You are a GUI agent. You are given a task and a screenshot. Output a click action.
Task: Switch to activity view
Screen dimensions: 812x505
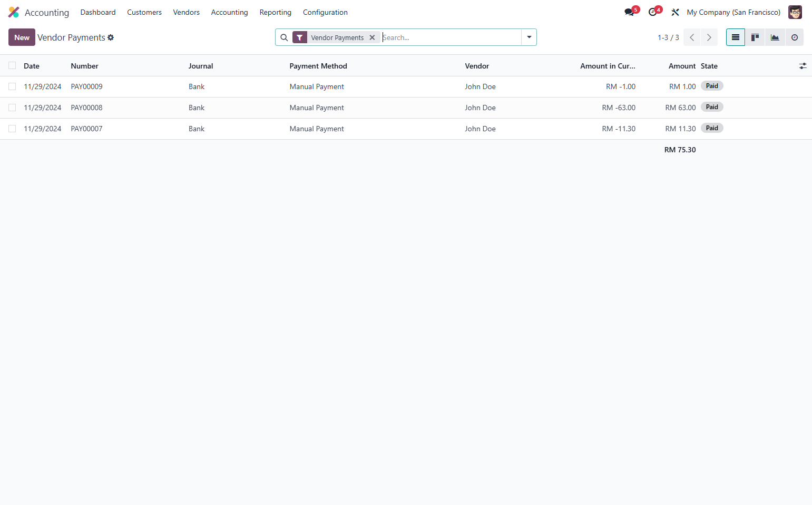coord(794,37)
